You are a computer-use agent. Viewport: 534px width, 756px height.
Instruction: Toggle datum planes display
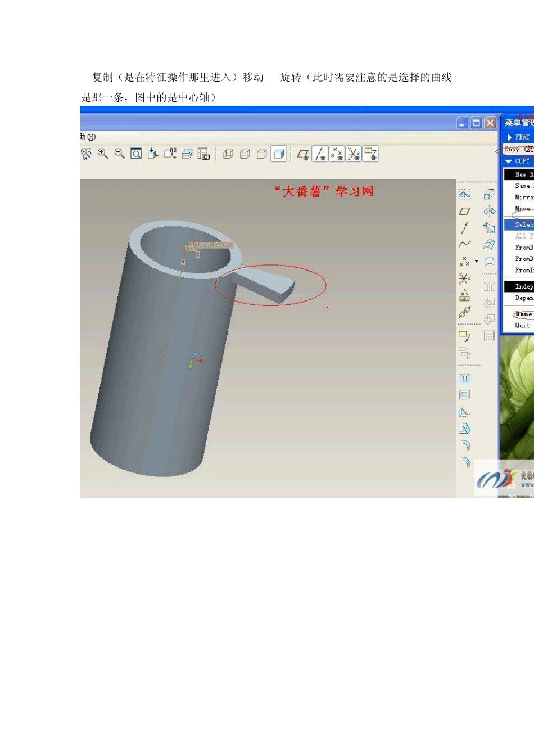[304, 154]
